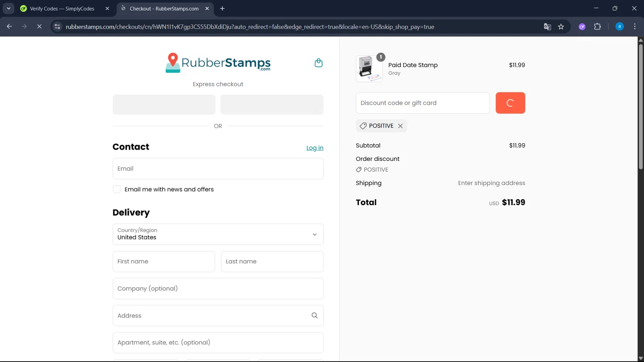Image resolution: width=644 pixels, height=362 pixels.
Task: Open the Extensions puzzle menu
Action: pos(597,27)
